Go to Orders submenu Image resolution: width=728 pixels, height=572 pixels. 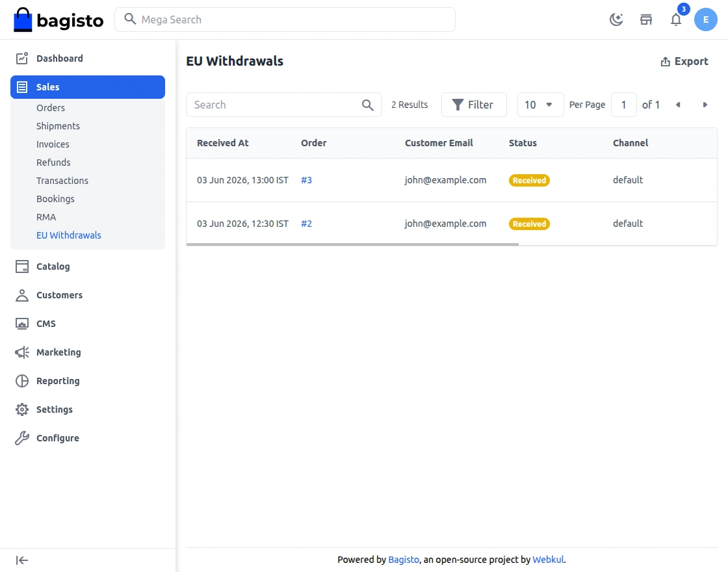[51, 108]
